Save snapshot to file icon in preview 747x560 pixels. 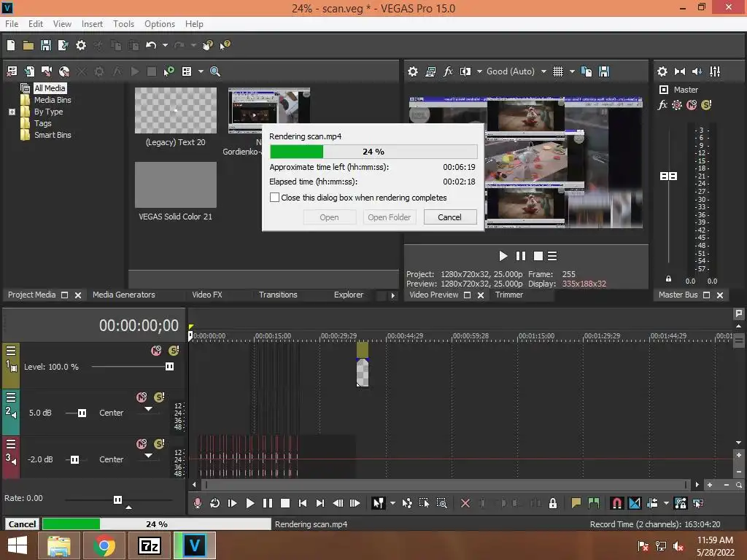point(604,71)
